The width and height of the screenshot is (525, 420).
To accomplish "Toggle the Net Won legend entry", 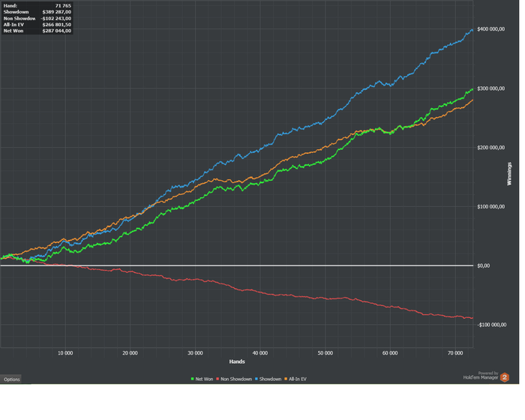I will (x=202, y=379).
